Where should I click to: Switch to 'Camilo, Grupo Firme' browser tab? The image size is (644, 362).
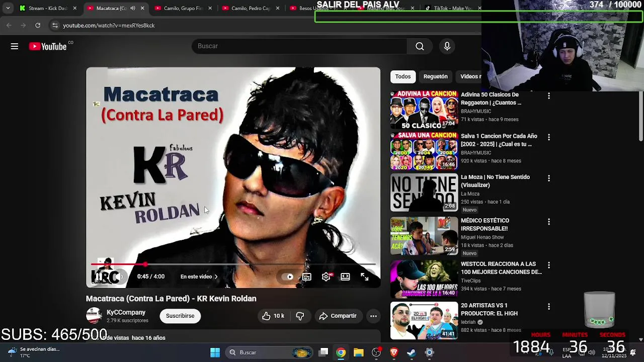click(184, 8)
